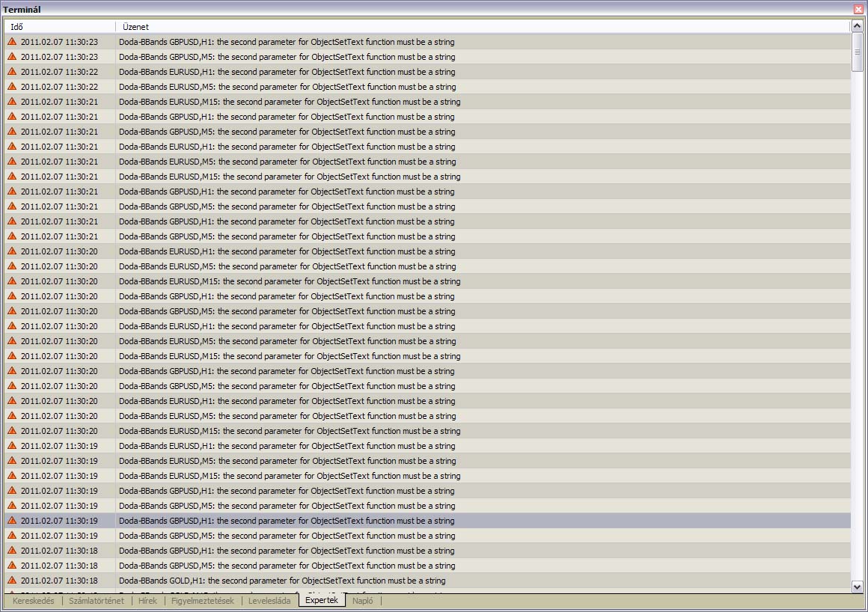
Task: Select the Figyelmeztetések tab
Action: click(x=202, y=601)
